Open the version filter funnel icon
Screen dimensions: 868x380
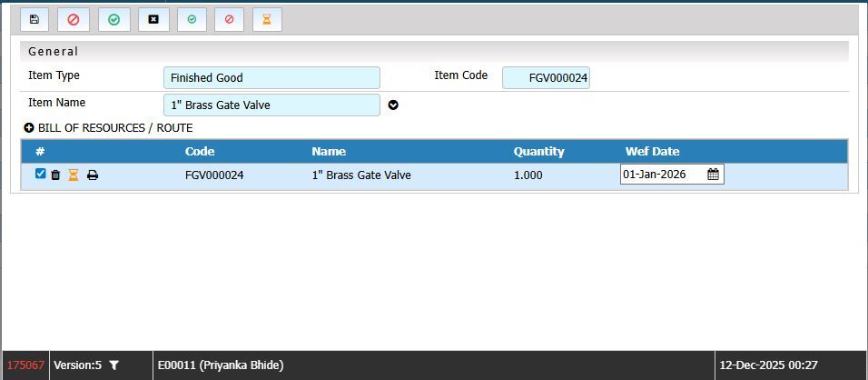pos(114,365)
